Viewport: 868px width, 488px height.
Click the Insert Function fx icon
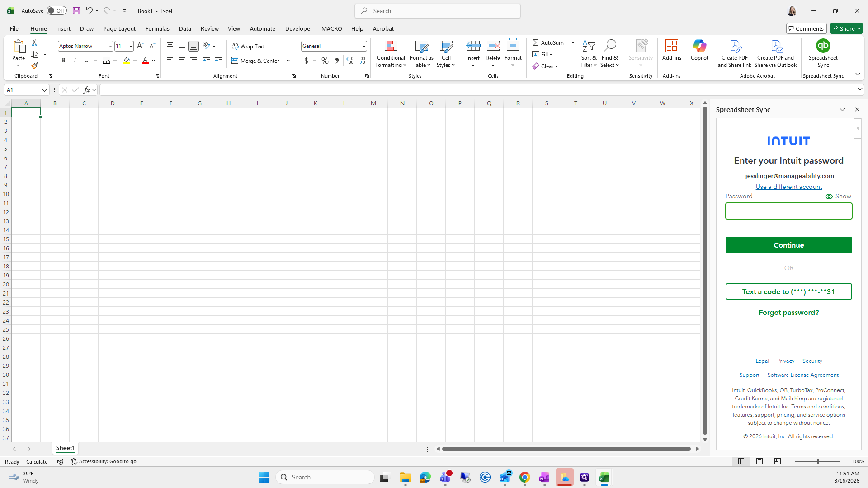(86, 90)
